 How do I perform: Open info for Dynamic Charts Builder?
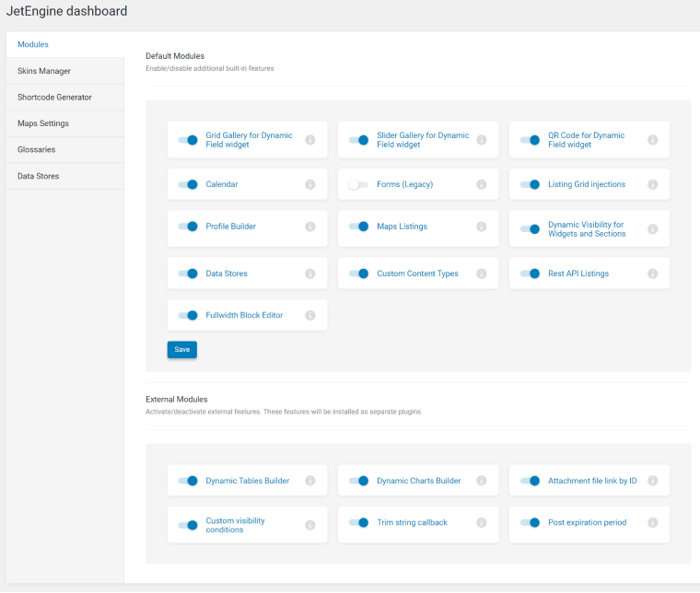click(x=481, y=481)
